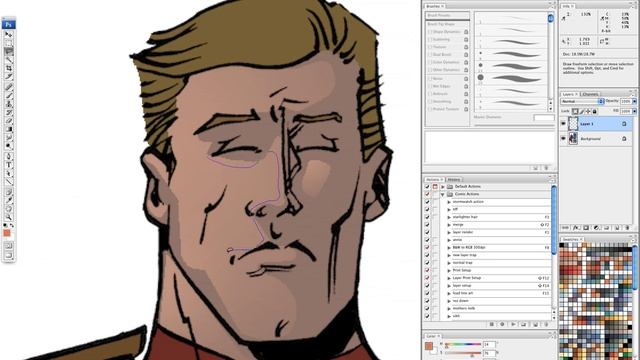Create new layer in Layers panel
The height and width of the screenshot is (360, 640).
617,228
